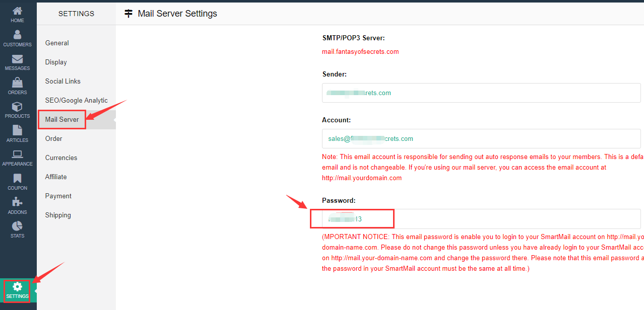This screenshot has height=310, width=644.
Task: Open Coupon bookmark icon
Action: pyautogui.click(x=17, y=178)
